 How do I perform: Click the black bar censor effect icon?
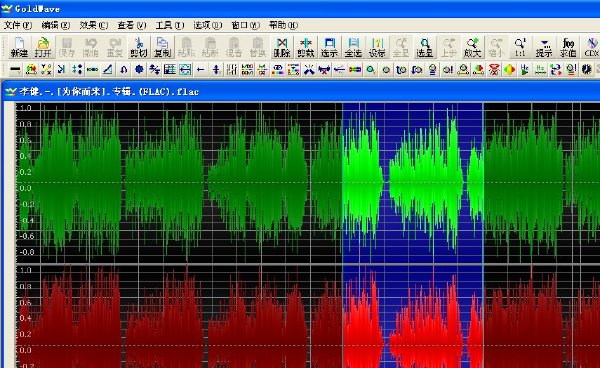pos(15,70)
